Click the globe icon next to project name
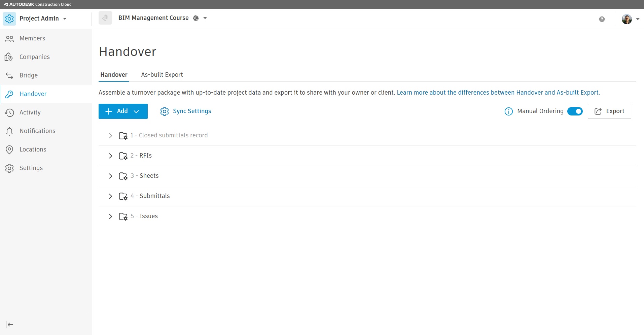Viewport: 644px width, 335px height. pyautogui.click(x=196, y=18)
